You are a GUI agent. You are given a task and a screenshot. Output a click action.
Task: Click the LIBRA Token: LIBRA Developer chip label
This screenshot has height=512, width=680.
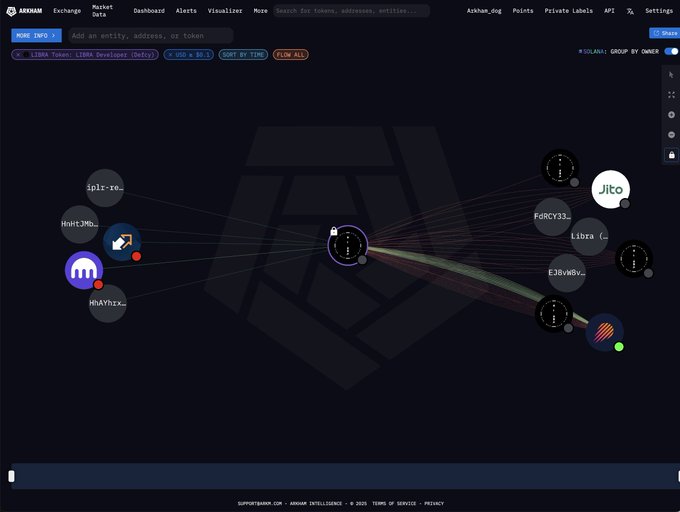(x=92, y=55)
